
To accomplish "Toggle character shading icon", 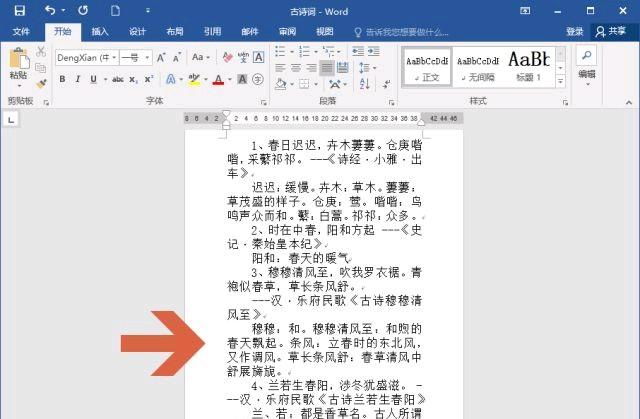I will point(242,79).
